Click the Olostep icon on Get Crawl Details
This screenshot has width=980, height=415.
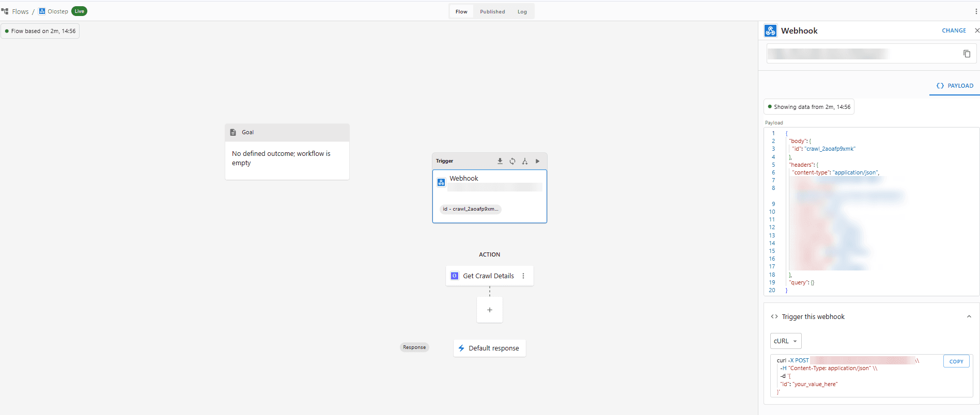pyautogui.click(x=455, y=276)
